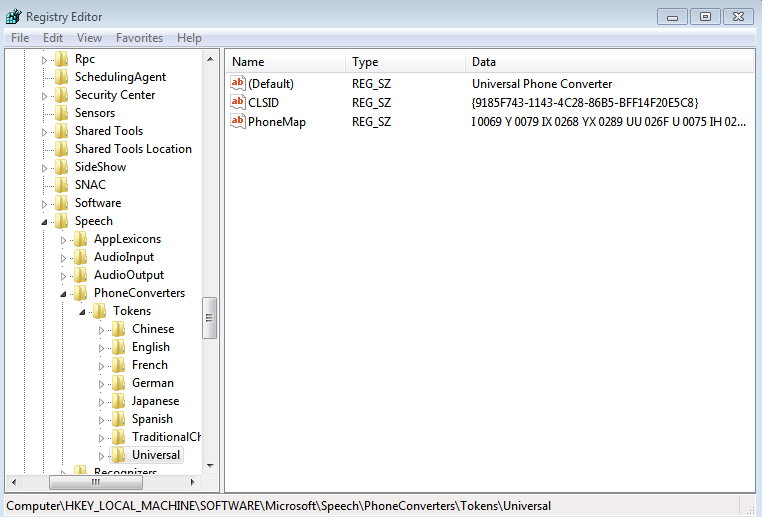The width and height of the screenshot is (762, 517).
Task: Click the PhoneConverters folder icon
Action: (81, 293)
